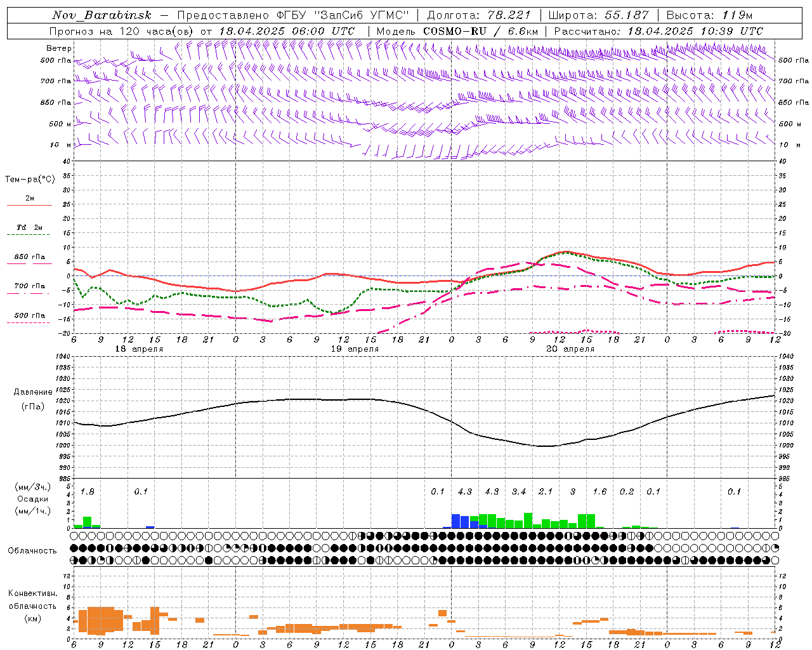Screen dimensions: 812x650
Task: Click the Конвективн. convective cloud label
Action: coord(32,594)
